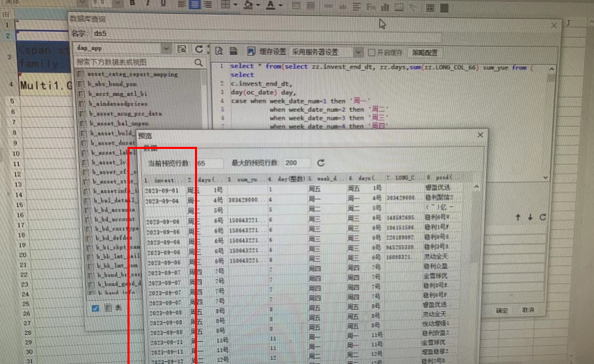The image size is (594, 364).
Task: Click the 确定 button
Action: pyautogui.click(x=501, y=310)
